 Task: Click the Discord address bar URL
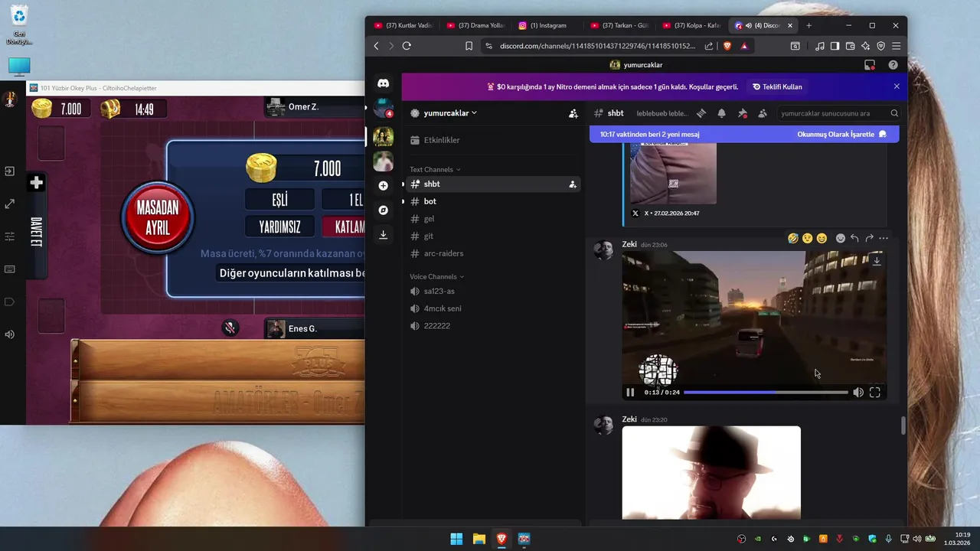point(597,46)
